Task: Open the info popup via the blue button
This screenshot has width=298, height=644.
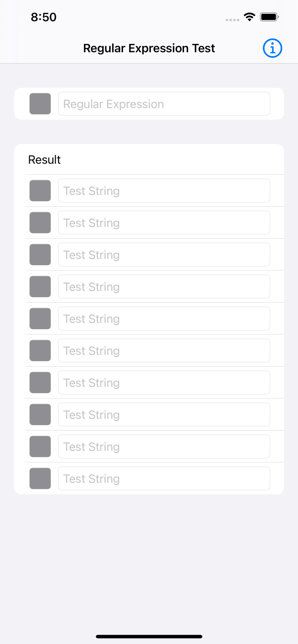Action: [272, 48]
